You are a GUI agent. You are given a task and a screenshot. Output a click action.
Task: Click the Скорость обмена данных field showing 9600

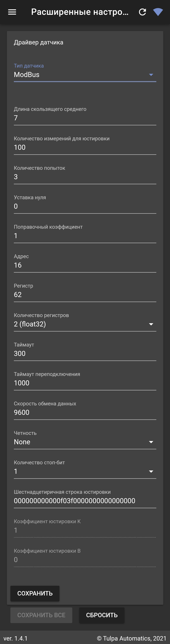(x=85, y=412)
